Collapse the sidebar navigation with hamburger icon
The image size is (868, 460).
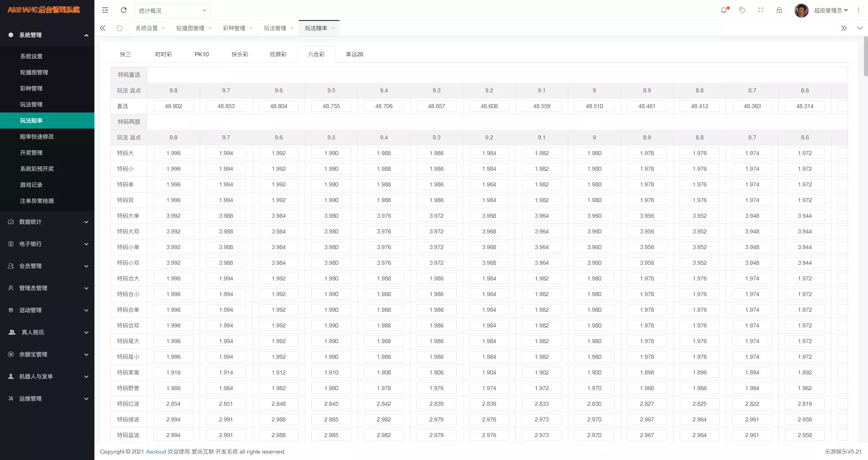pyautogui.click(x=105, y=10)
